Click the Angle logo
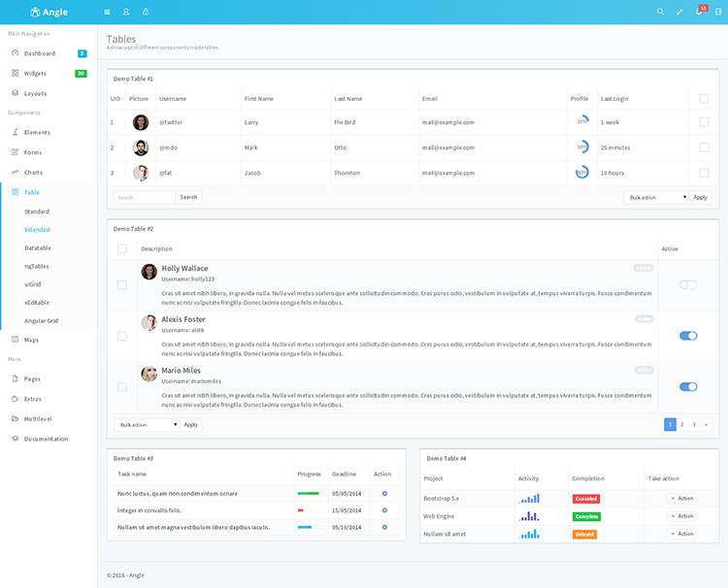The height and width of the screenshot is (588, 728). [50, 12]
